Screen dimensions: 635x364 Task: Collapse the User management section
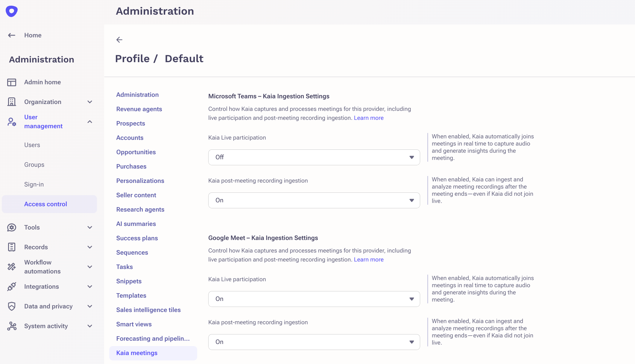(90, 122)
